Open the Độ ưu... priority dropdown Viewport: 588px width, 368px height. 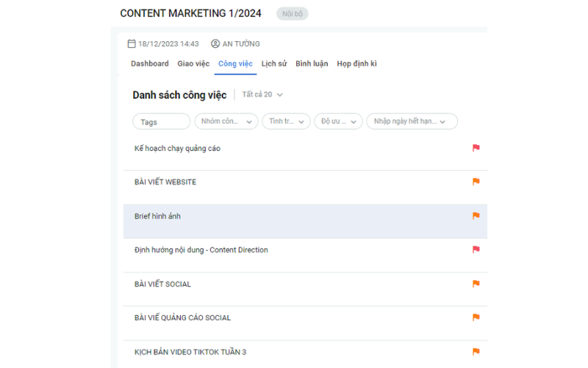pyautogui.click(x=338, y=121)
